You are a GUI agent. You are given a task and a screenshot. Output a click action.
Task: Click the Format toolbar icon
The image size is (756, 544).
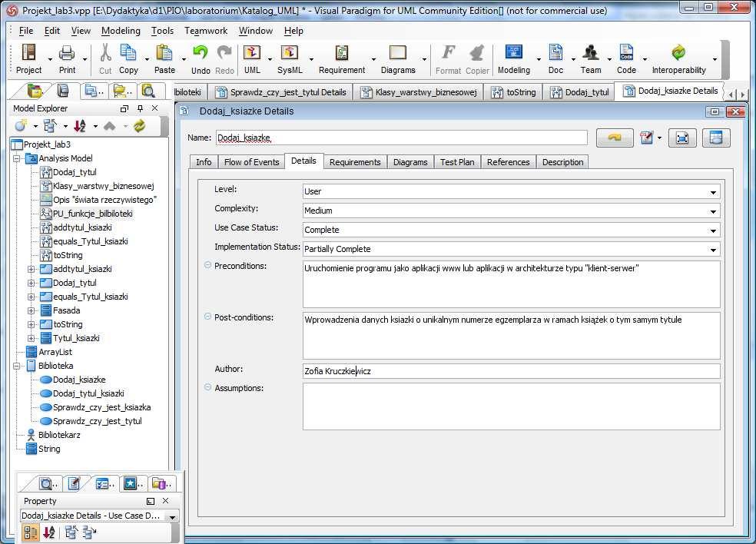(x=449, y=59)
